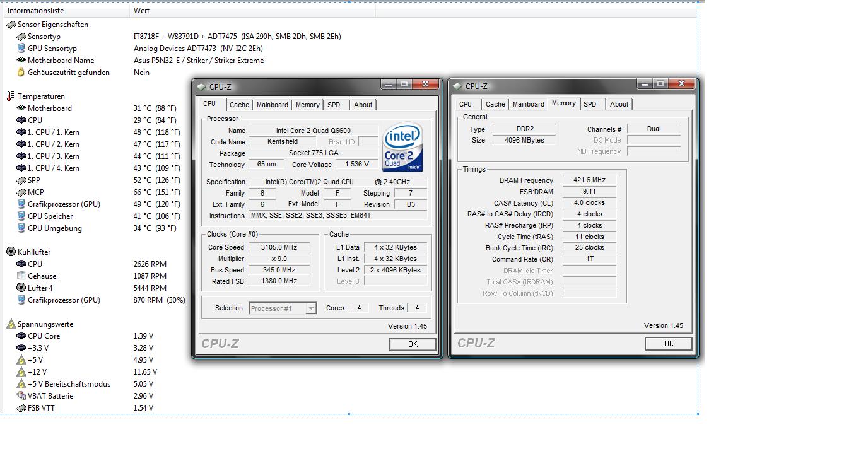Click the Command Rate 1T field
The height and width of the screenshot is (473, 868).
pyautogui.click(x=589, y=259)
